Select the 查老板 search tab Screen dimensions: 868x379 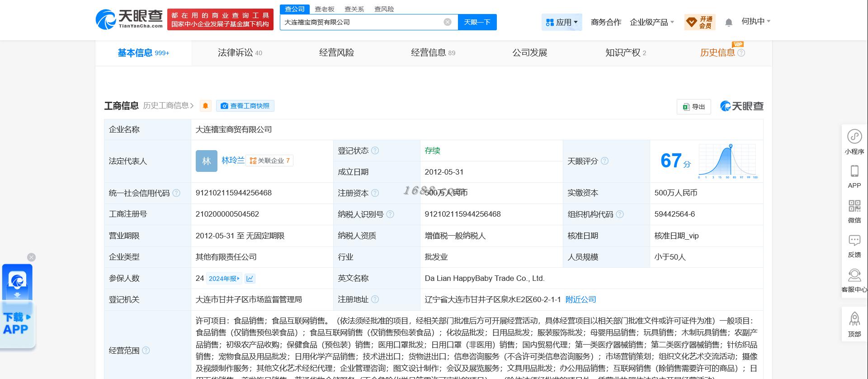point(325,9)
